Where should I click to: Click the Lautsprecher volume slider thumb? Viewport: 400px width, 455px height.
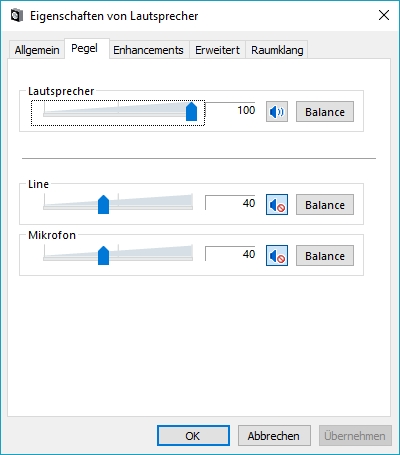tap(191, 112)
